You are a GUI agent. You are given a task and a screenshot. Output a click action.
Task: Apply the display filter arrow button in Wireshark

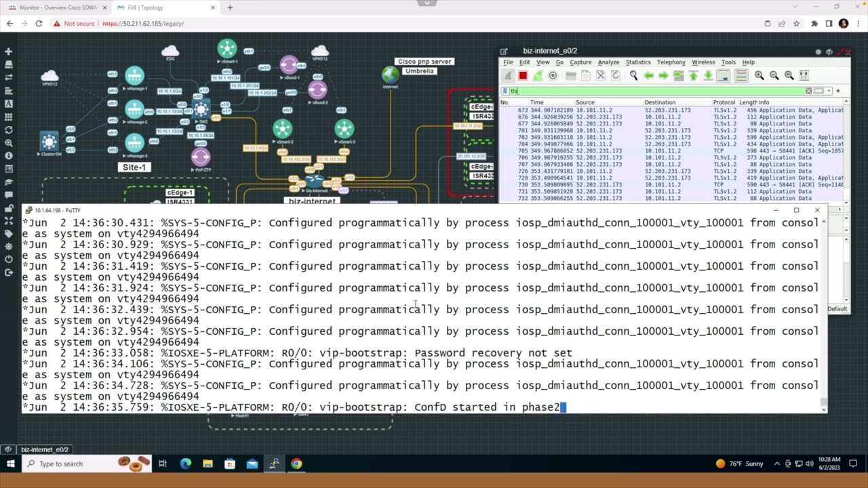point(819,91)
